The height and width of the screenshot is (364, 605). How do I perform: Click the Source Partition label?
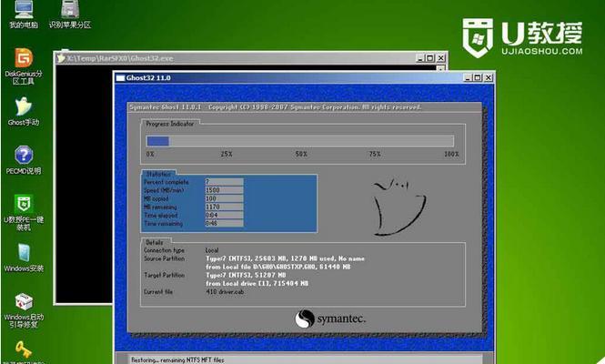164,258
